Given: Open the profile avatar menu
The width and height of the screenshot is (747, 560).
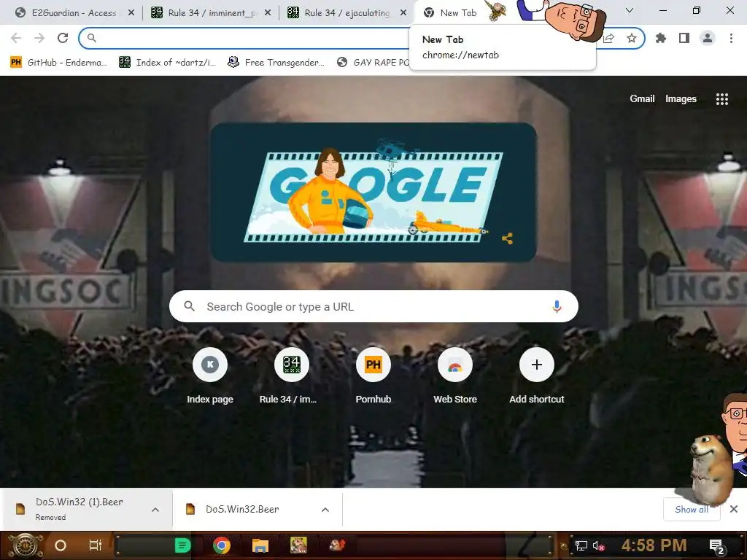Looking at the screenshot, I should pos(708,38).
